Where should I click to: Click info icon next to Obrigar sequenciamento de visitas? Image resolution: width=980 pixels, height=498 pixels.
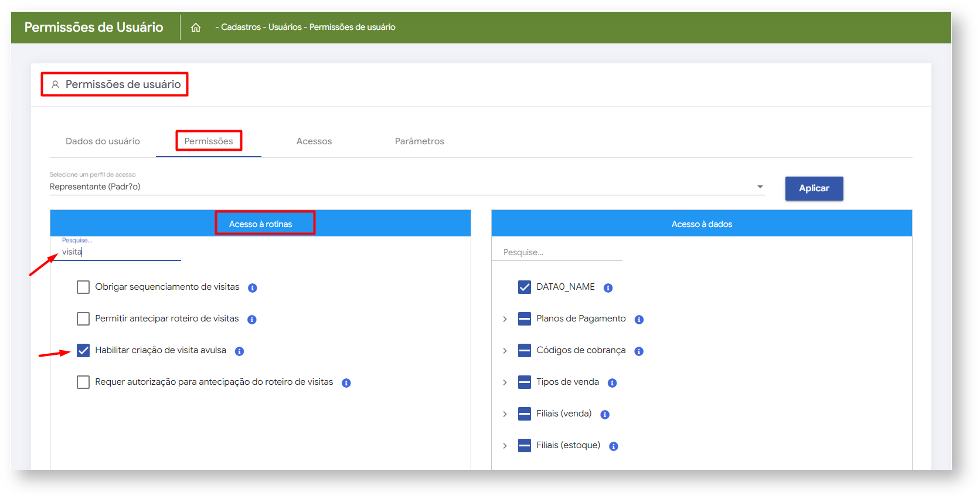coord(253,288)
